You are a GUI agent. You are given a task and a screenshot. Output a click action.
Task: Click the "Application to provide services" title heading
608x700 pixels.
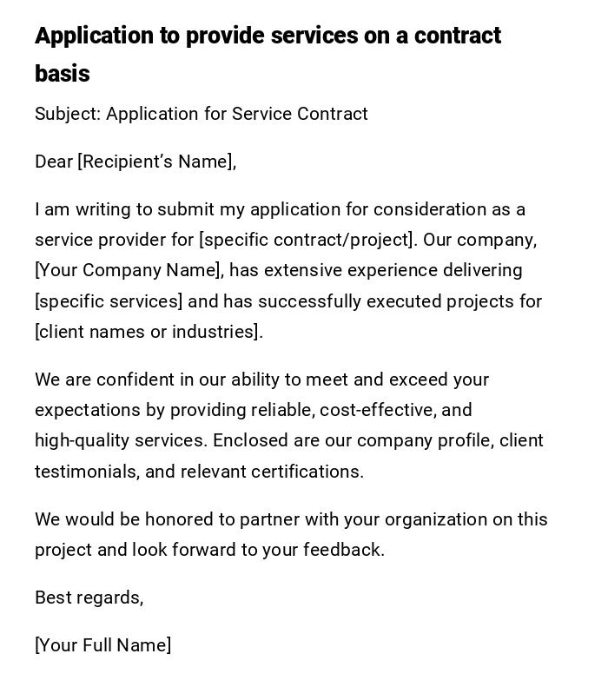268,36
